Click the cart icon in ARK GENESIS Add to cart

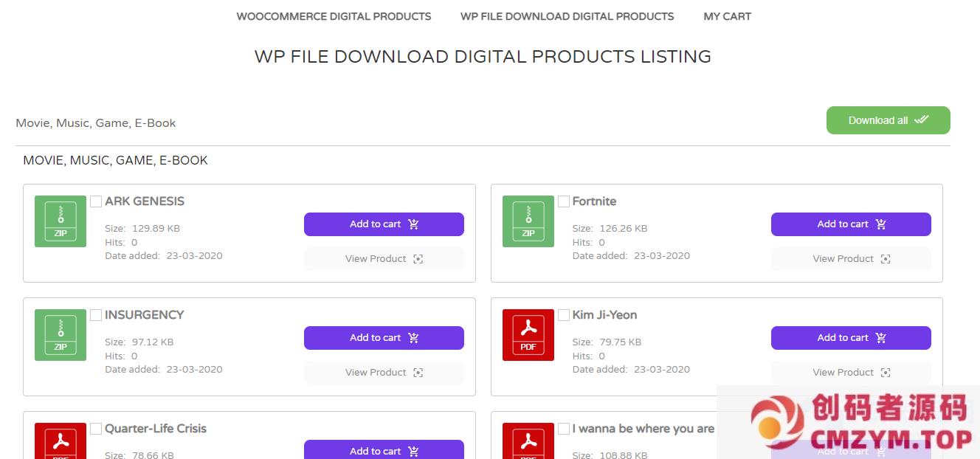point(413,224)
